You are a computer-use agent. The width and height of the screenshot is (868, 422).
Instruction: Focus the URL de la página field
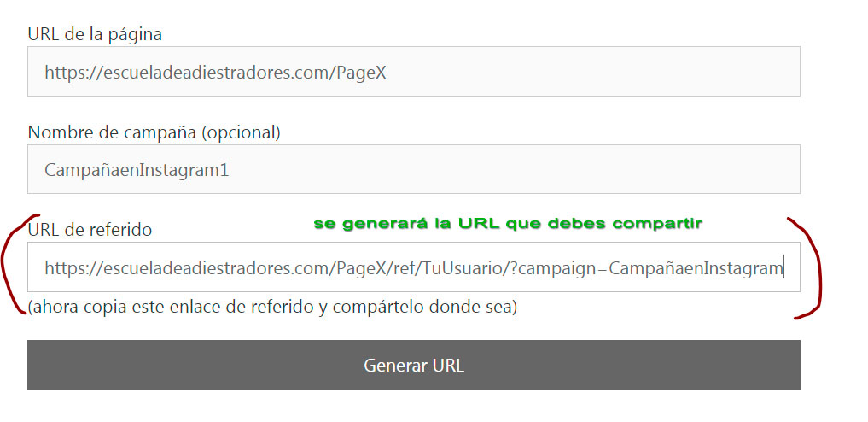point(414,72)
